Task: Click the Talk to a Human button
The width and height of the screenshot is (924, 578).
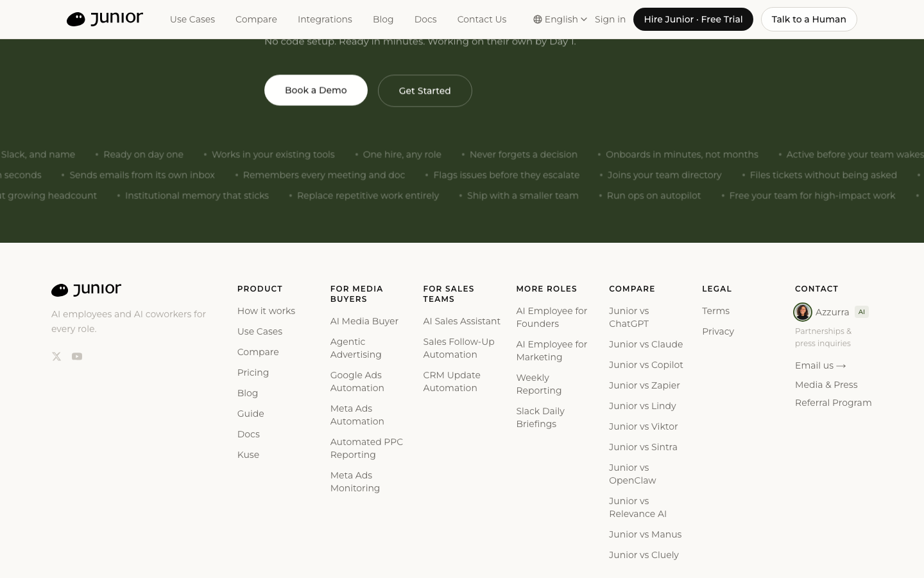Action: (x=809, y=19)
